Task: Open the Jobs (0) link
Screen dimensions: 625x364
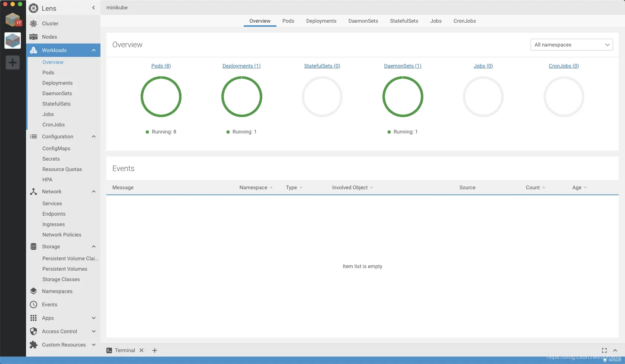Action: pos(483,66)
